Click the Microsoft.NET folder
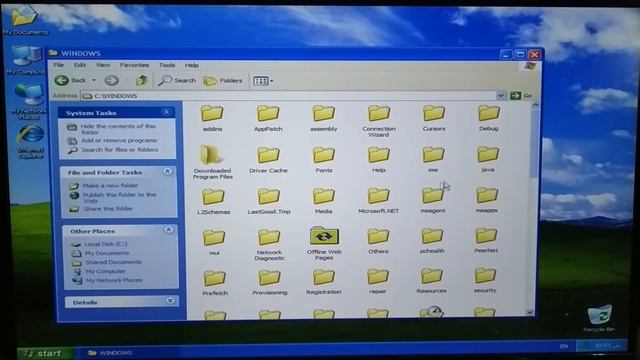640x360 pixels. [378, 200]
